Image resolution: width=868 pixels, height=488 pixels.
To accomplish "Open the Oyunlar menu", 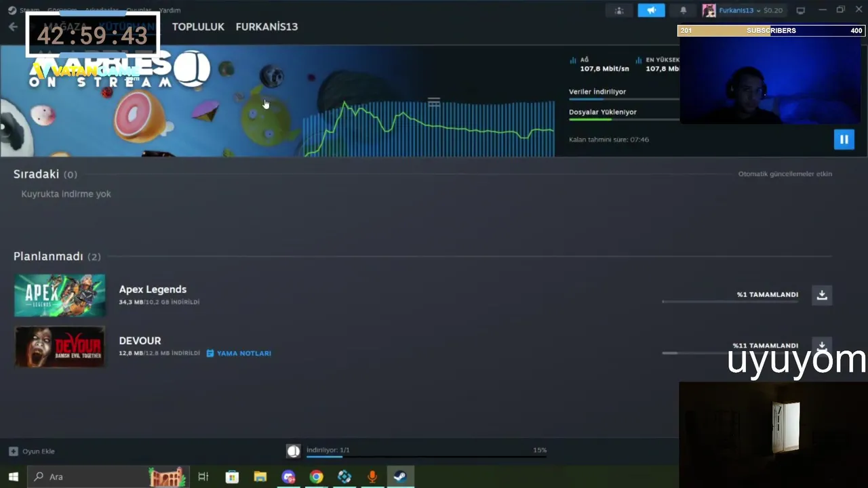I will pyautogui.click(x=140, y=10).
